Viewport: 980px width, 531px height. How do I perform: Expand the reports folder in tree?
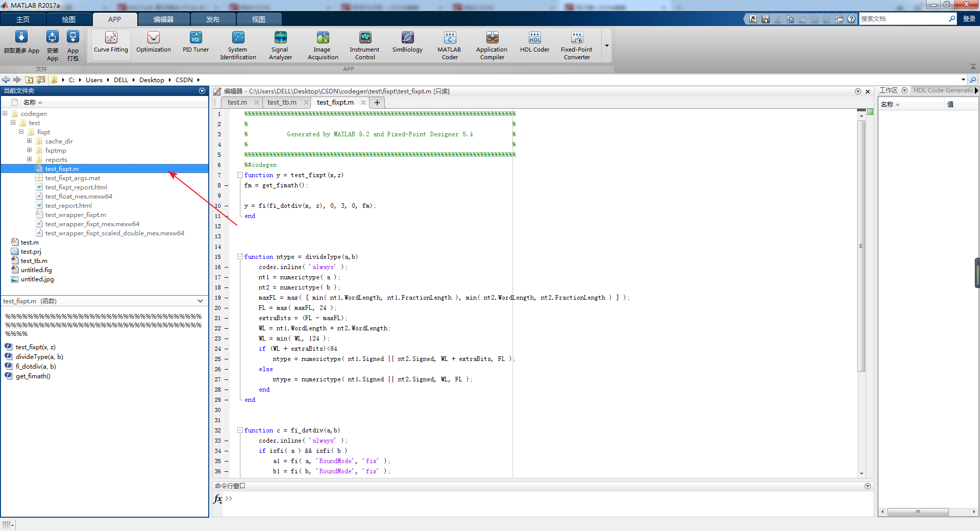pos(29,160)
